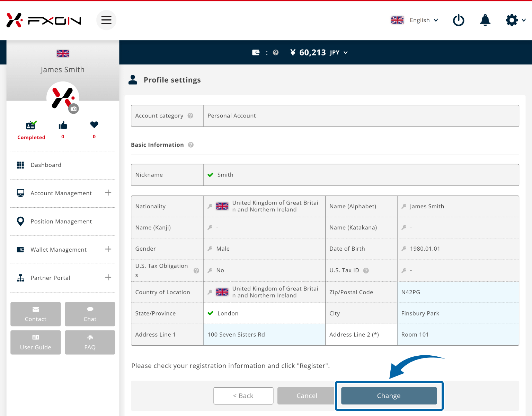The height and width of the screenshot is (416, 532).
Task: Open the settings gear dropdown
Action: pos(515,20)
